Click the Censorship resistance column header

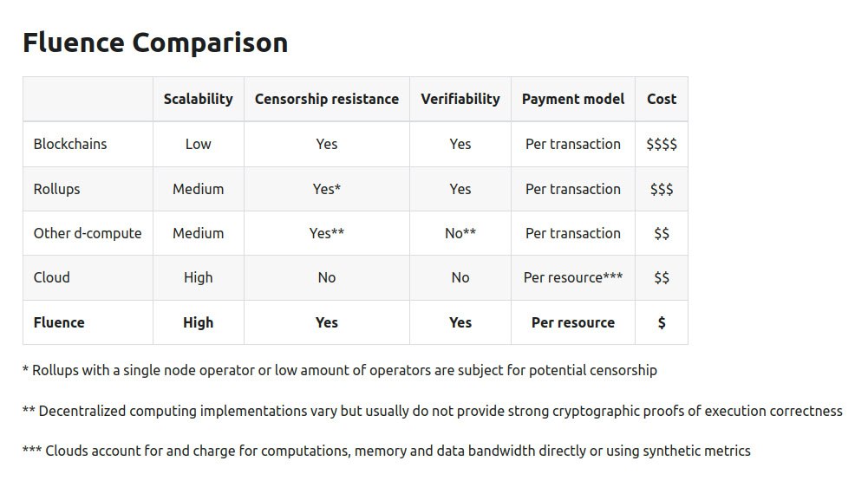point(326,99)
